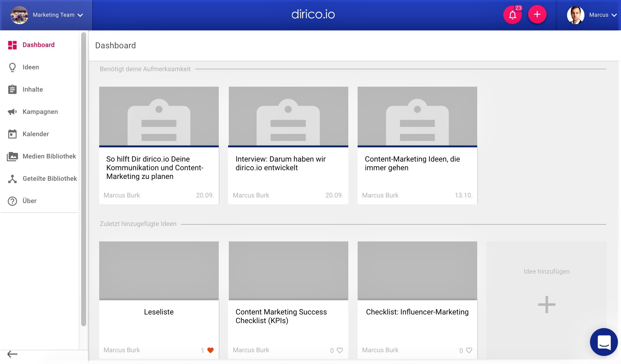This screenshot has width=621, height=364.
Task: Expand the Marcus user menu chevron
Action: (x=614, y=15)
